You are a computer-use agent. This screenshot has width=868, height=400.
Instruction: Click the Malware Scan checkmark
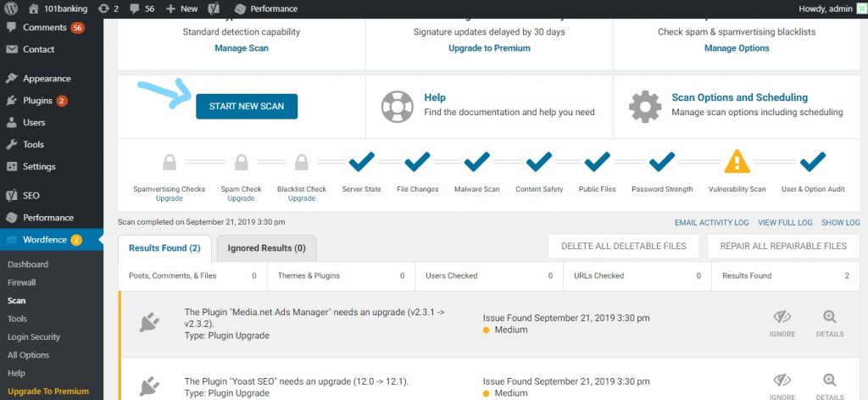coord(476,162)
